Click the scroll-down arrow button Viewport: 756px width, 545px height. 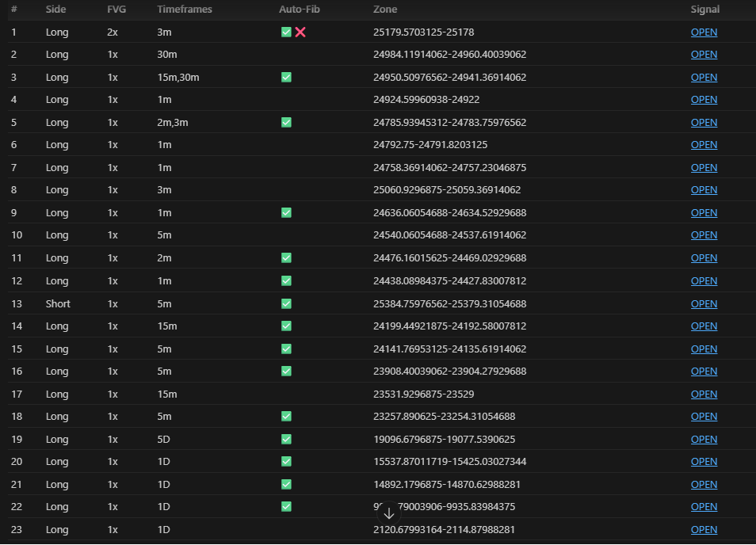click(388, 513)
